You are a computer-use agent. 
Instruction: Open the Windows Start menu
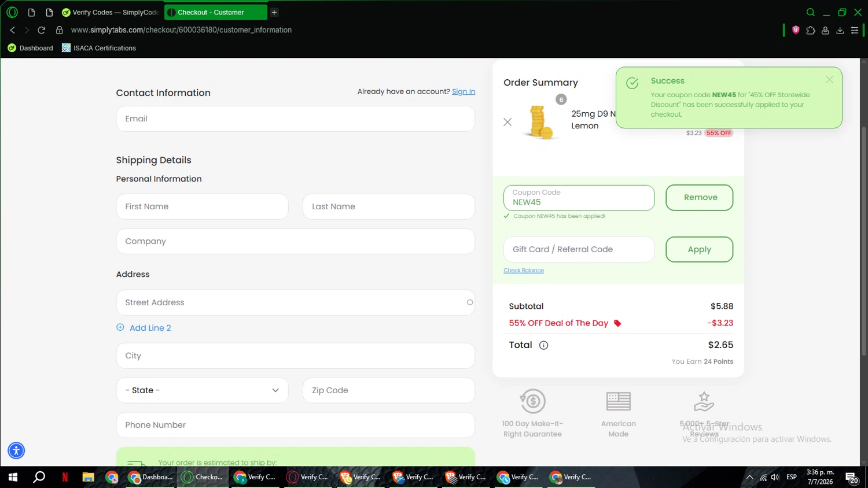(13, 477)
